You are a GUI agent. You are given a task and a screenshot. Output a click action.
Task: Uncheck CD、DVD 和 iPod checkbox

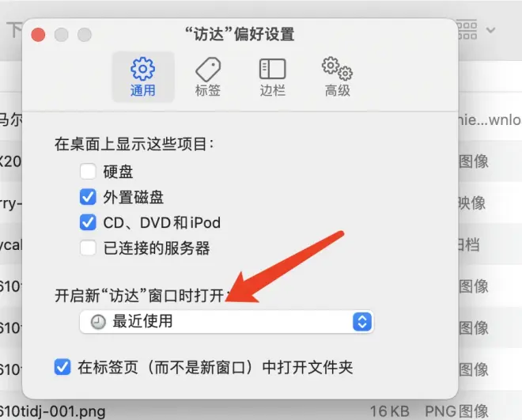tap(88, 222)
